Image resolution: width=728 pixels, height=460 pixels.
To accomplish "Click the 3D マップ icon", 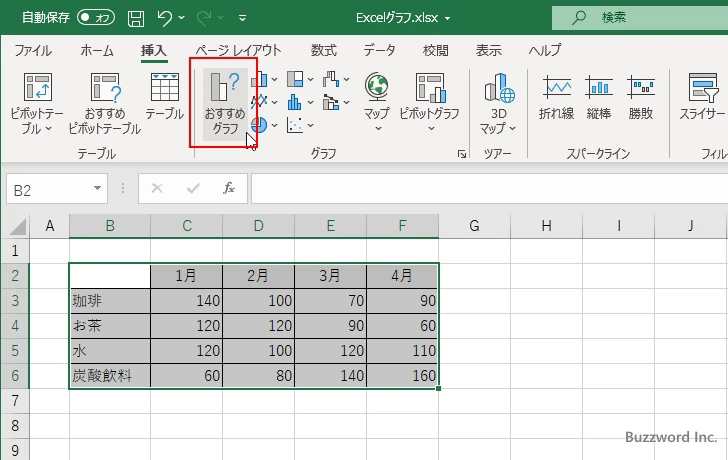I will [x=499, y=87].
